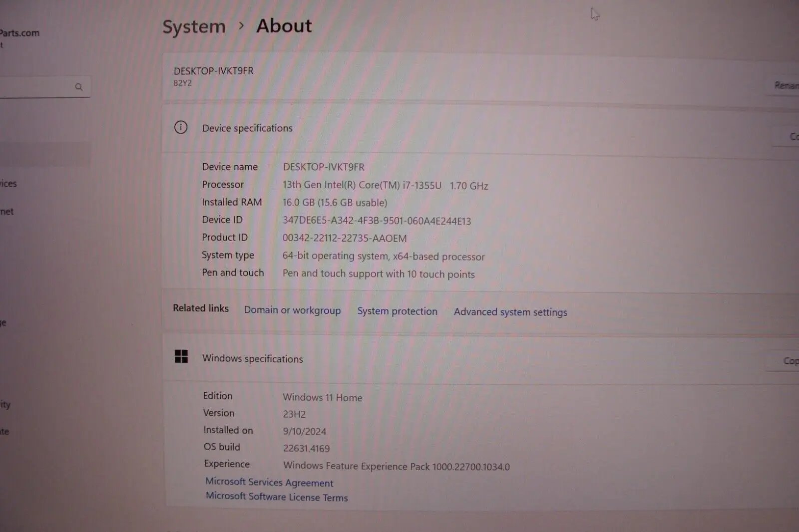Click the Device specifications info icon
This screenshot has height=532, width=799.
click(181, 127)
